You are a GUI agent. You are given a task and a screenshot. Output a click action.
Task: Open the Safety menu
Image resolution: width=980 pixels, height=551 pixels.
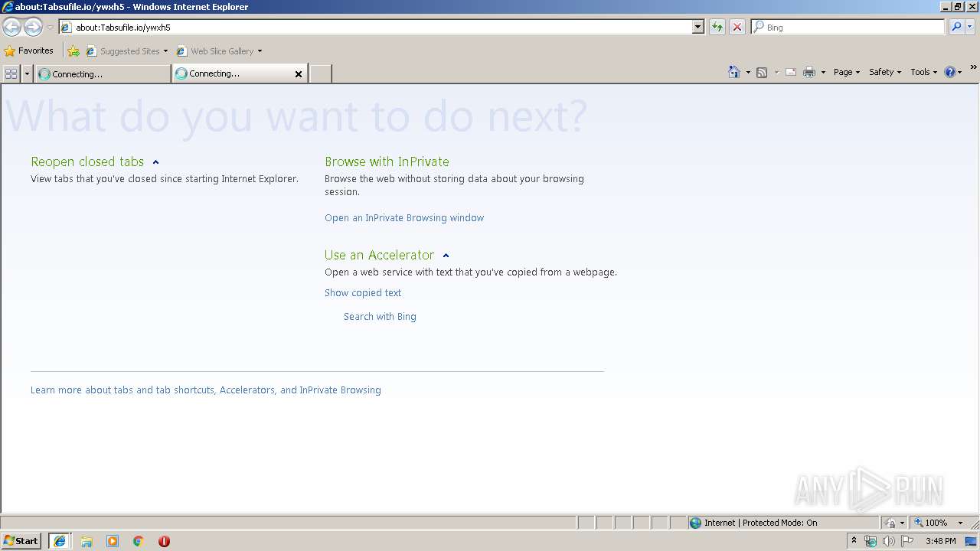tap(885, 72)
